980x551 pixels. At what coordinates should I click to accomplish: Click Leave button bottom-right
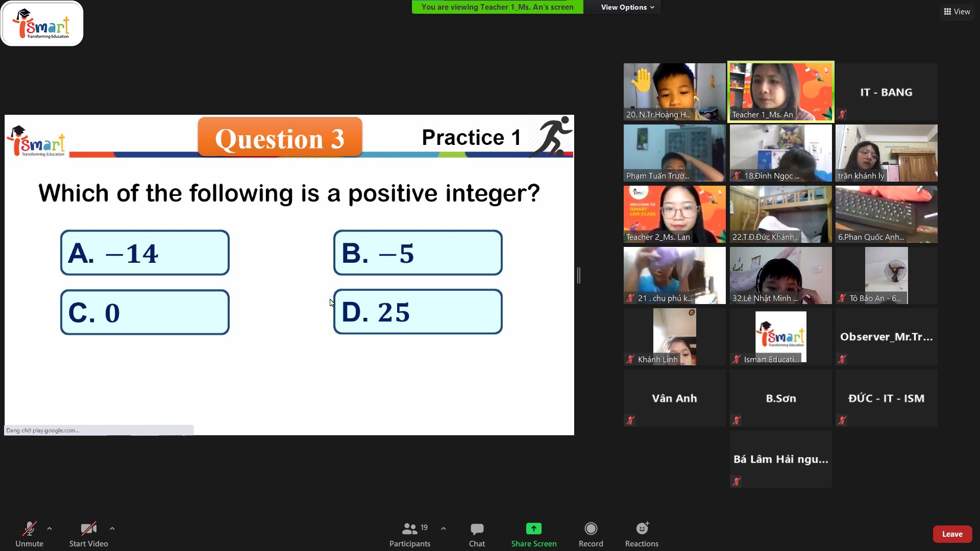952,534
